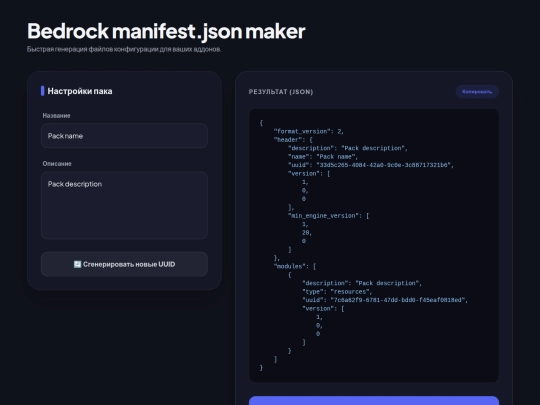Click the header "description": "Pack description" line

click(x=348, y=148)
